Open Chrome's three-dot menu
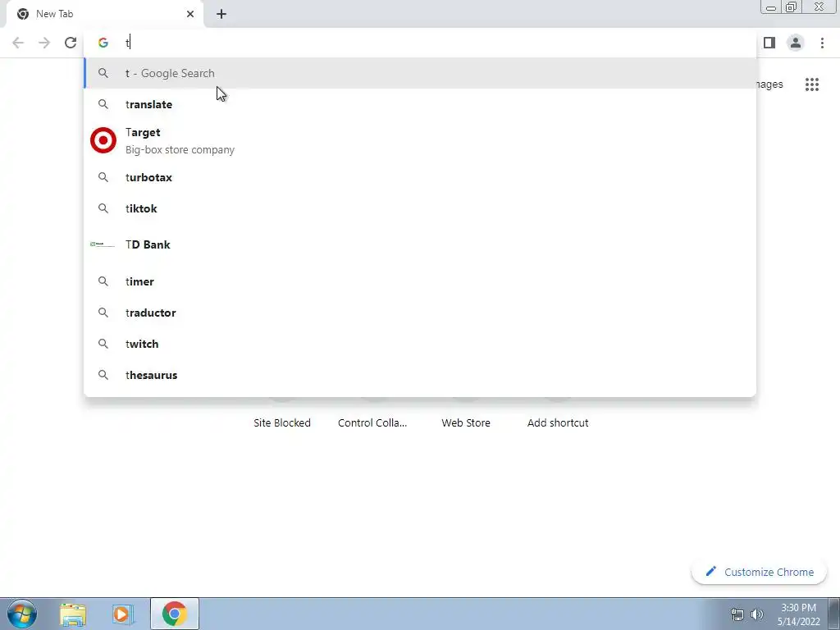This screenshot has width=840, height=630. 822,43
